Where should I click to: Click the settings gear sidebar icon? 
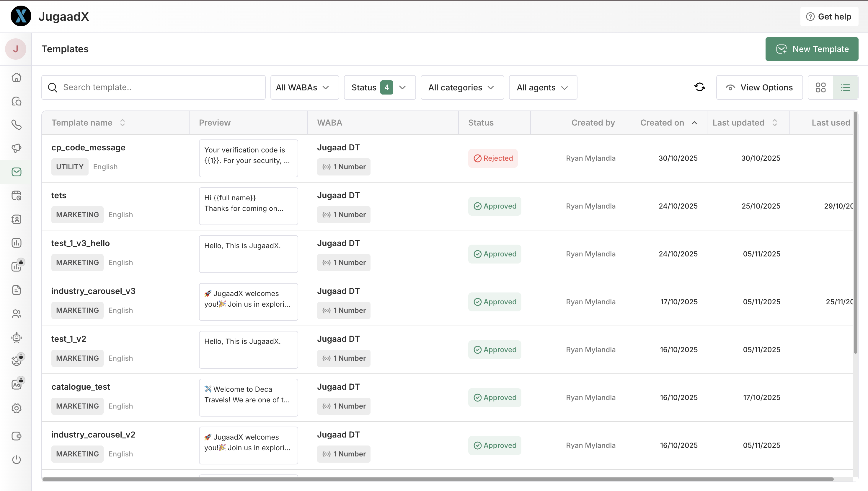[x=16, y=408]
